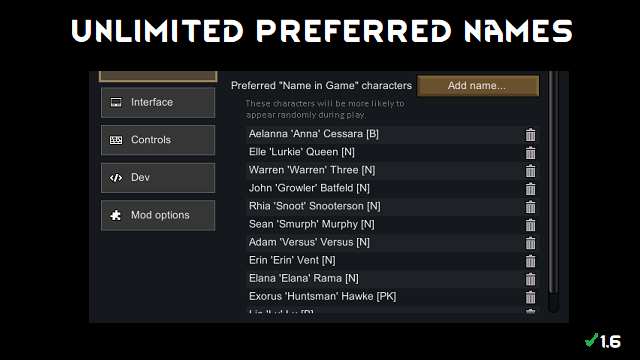This screenshot has height=360, width=640.
Task: Go to Mod options category
Action: coord(158,215)
